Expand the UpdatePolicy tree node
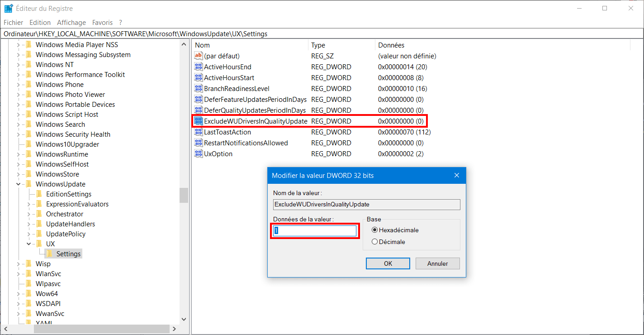Image resolution: width=644 pixels, height=335 pixels. coord(28,234)
